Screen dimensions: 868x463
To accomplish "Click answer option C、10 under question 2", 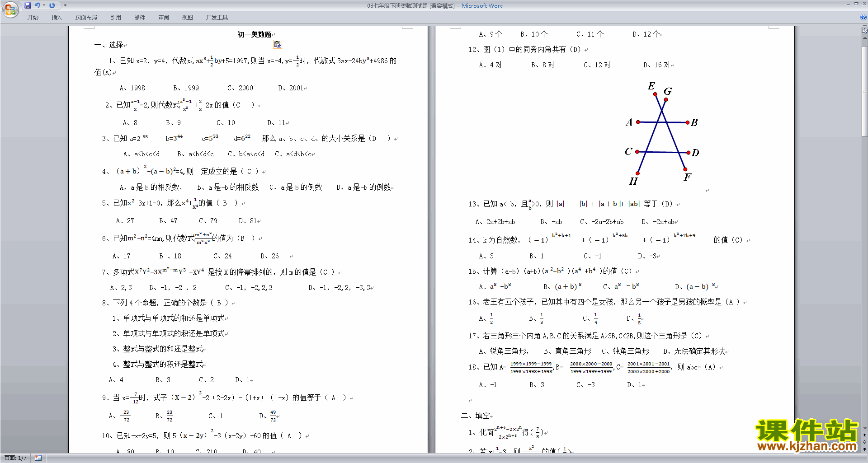I will (226, 123).
